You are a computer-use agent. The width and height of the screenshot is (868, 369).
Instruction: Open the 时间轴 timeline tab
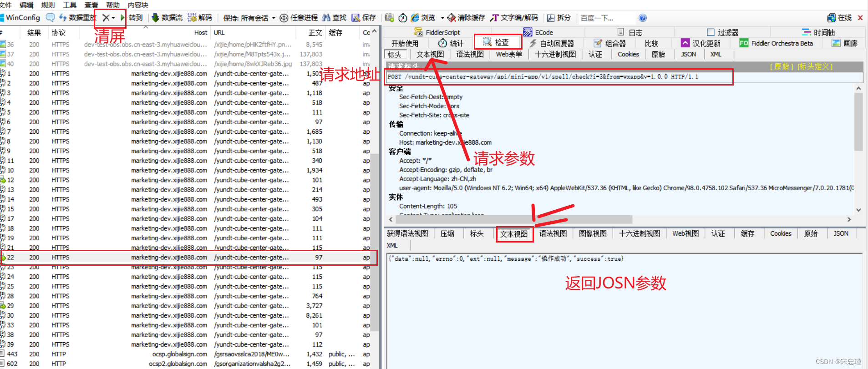pyautogui.click(x=818, y=32)
